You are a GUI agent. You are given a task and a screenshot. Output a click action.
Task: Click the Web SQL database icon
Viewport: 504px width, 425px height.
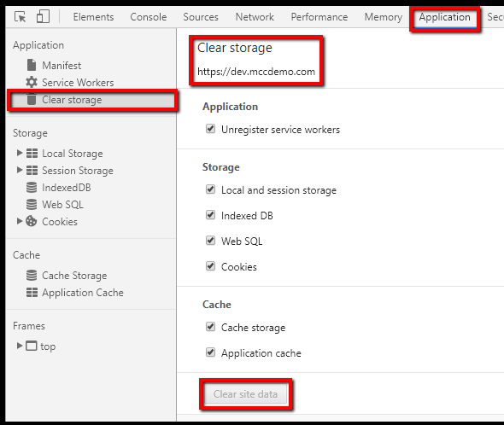tap(32, 204)
